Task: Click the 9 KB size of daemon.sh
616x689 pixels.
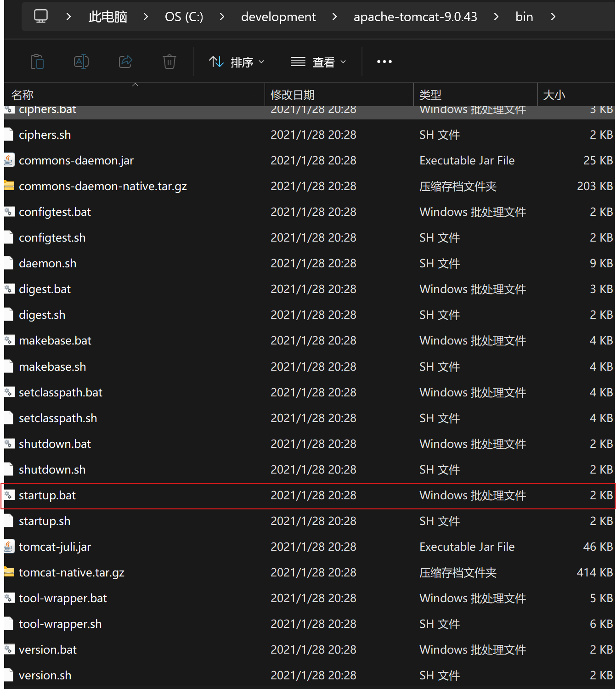Action: tap(601, 263)
